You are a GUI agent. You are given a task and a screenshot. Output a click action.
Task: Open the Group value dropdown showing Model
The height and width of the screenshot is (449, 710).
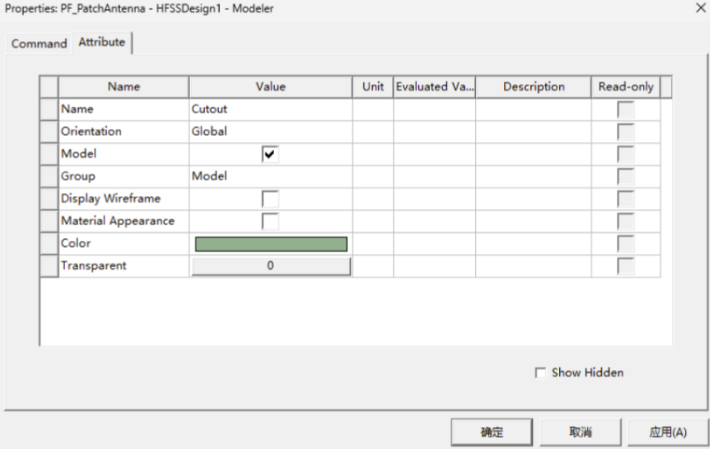coord(270,176)
